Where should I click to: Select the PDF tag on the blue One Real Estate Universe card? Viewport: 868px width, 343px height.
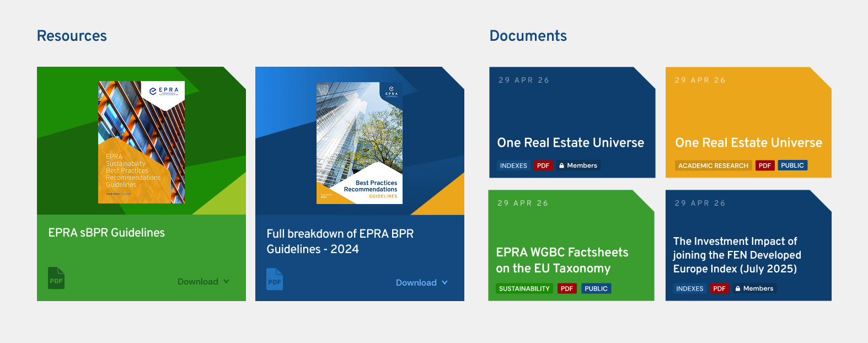(543, 165)
